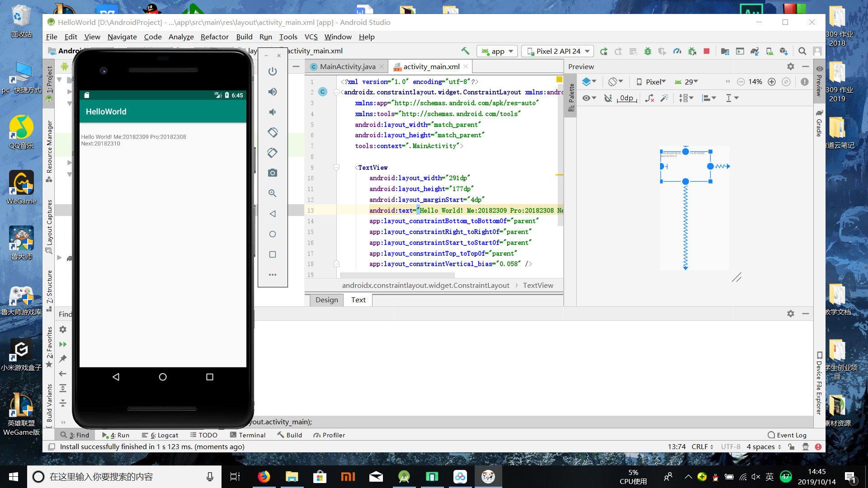868x488 pixels.
Task: Stop the running app
Action: (x=707, y=51)
